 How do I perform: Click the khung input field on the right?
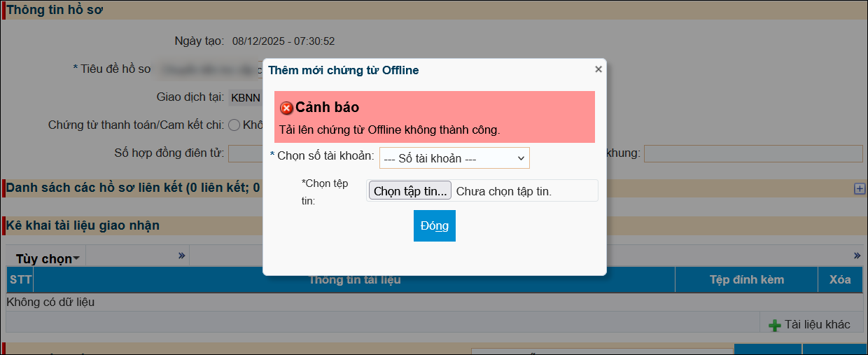(752, 153)
